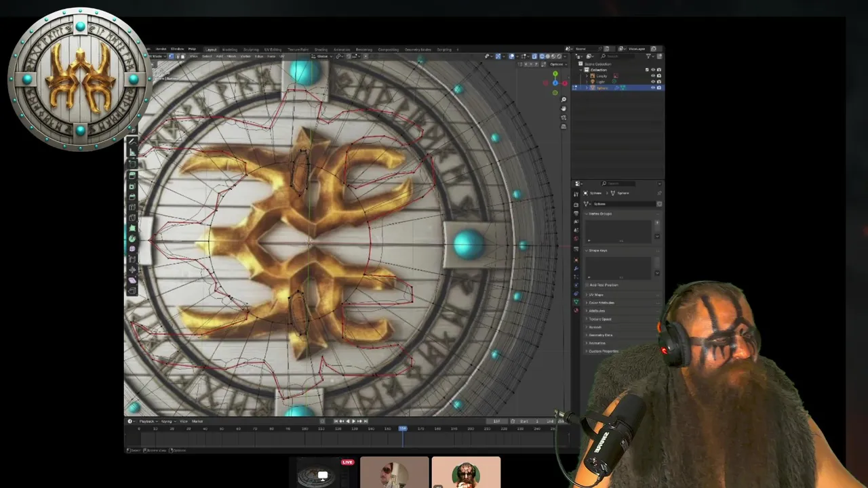
Task: Switch to the Geometry Nodes workspace tab
Action: point(418,49)
